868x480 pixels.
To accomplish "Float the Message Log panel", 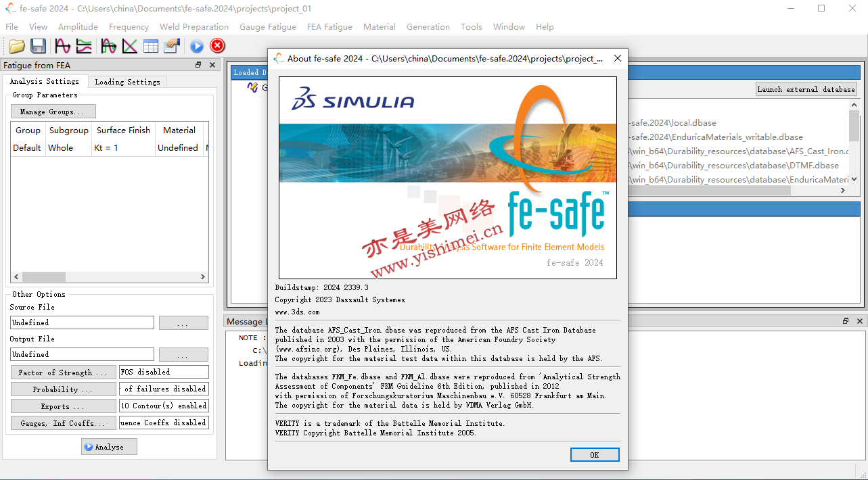I will [846, 321].
